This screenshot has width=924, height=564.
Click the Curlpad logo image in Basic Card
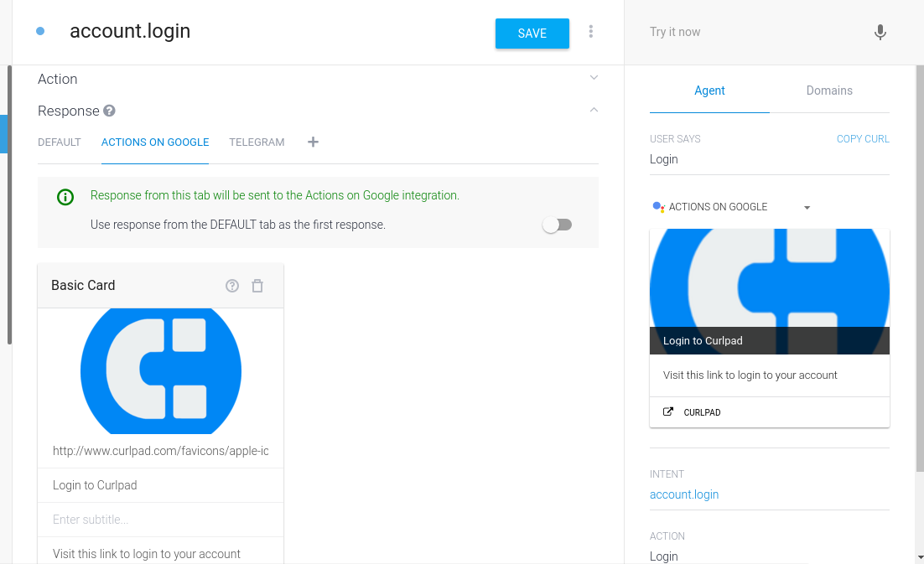point(161,371)
